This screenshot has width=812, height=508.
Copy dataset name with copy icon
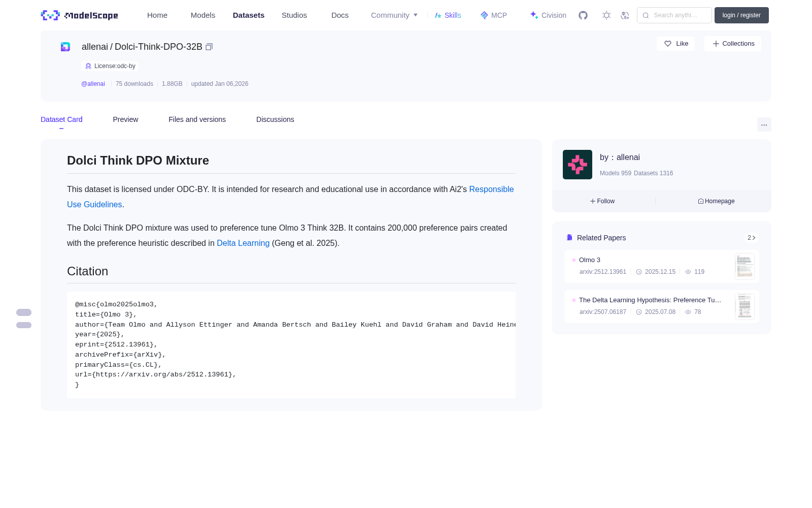209,47
